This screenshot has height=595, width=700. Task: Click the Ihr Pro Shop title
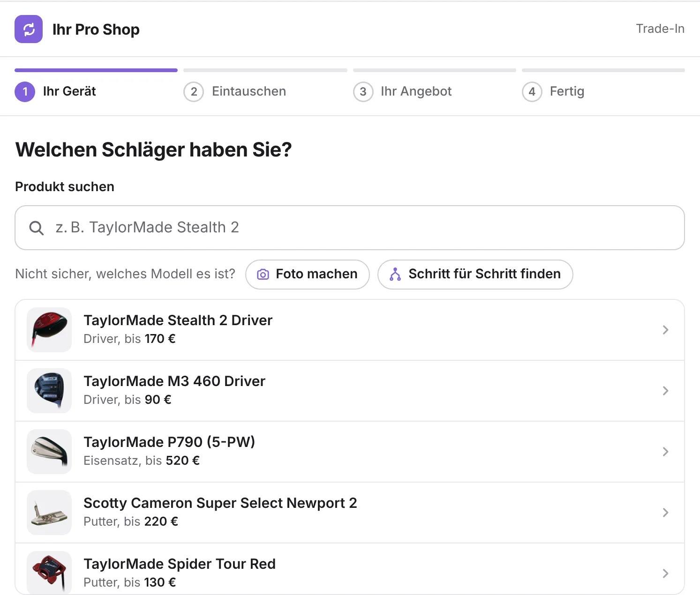pos(96,30)
